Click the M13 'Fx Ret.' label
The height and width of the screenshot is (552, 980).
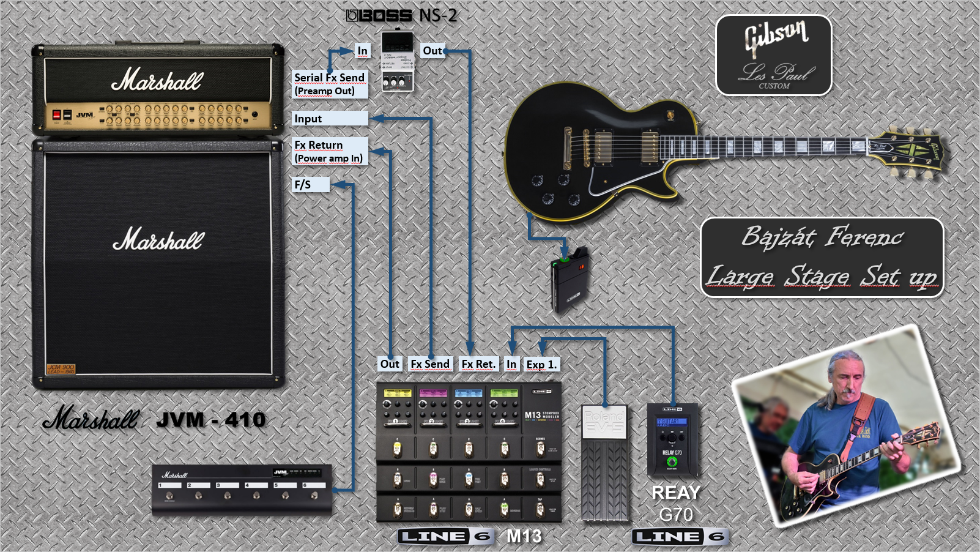click(x=478, y=364)
